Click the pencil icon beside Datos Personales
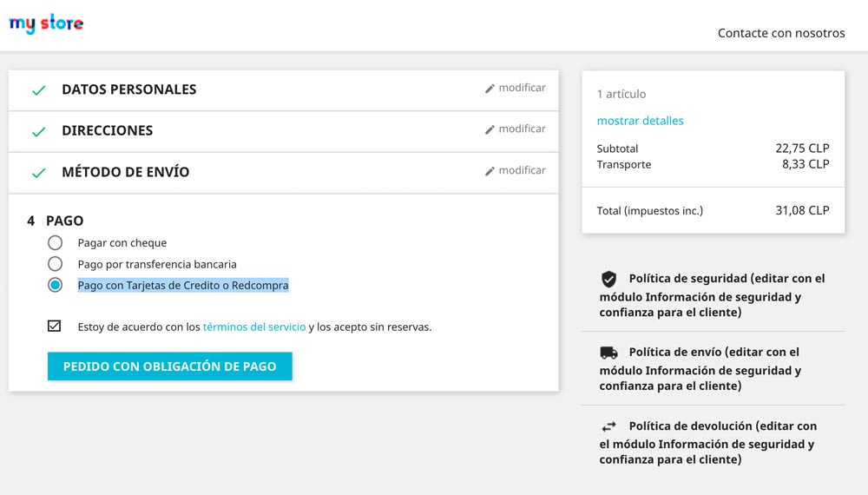 click(x=490, y=89)
